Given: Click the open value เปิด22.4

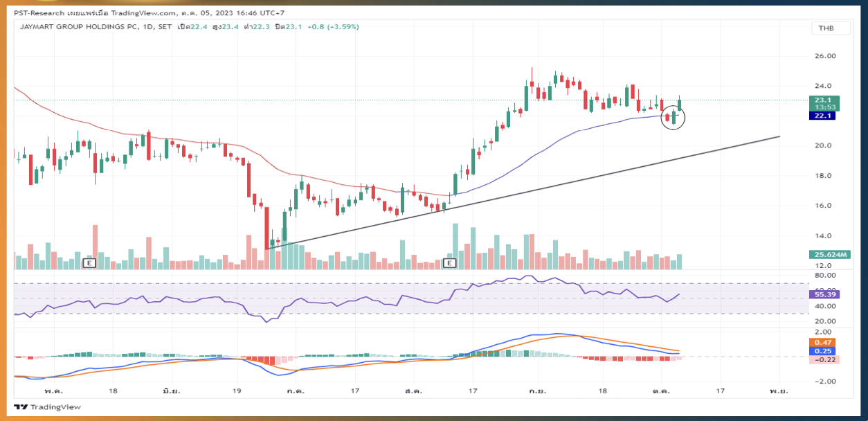Looking at the screenshot, I should [x=194, y=27].
